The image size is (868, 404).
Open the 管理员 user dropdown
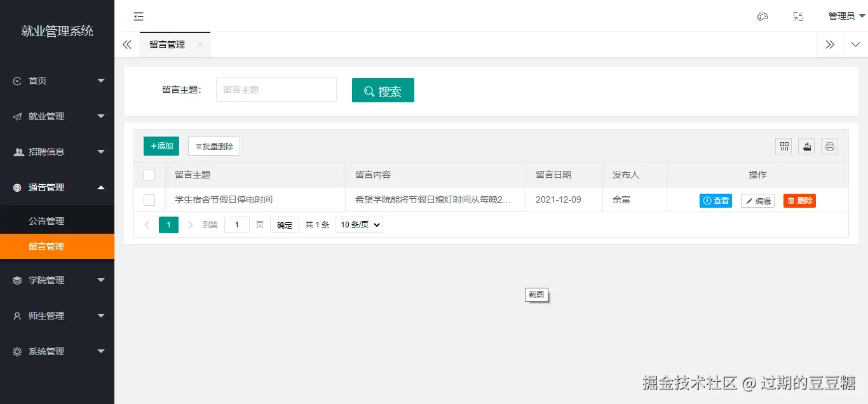tap(839, 16)
